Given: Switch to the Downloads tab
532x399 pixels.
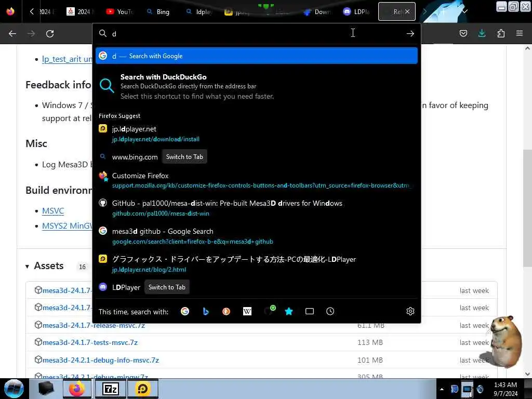Looking at the screenshot, I should 317,11.
